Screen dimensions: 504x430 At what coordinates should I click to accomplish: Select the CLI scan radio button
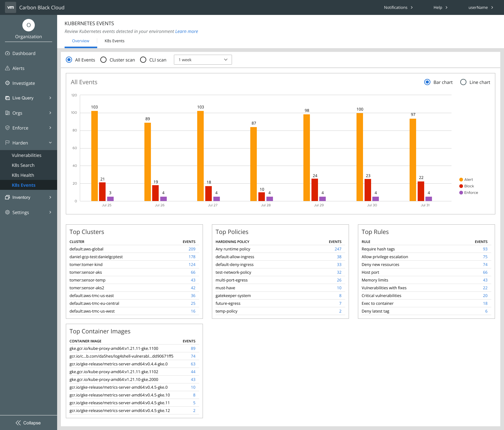pyautogui.click(x=143, y=60)
